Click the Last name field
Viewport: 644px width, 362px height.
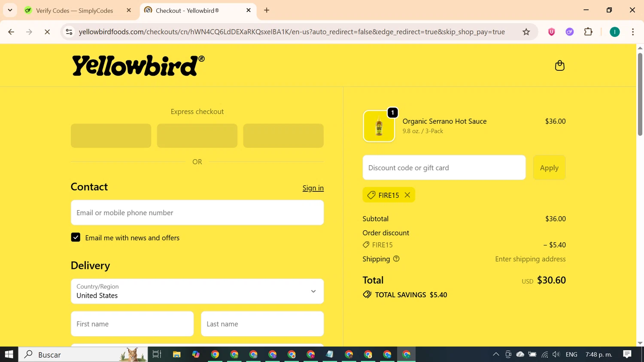[262, 324]
